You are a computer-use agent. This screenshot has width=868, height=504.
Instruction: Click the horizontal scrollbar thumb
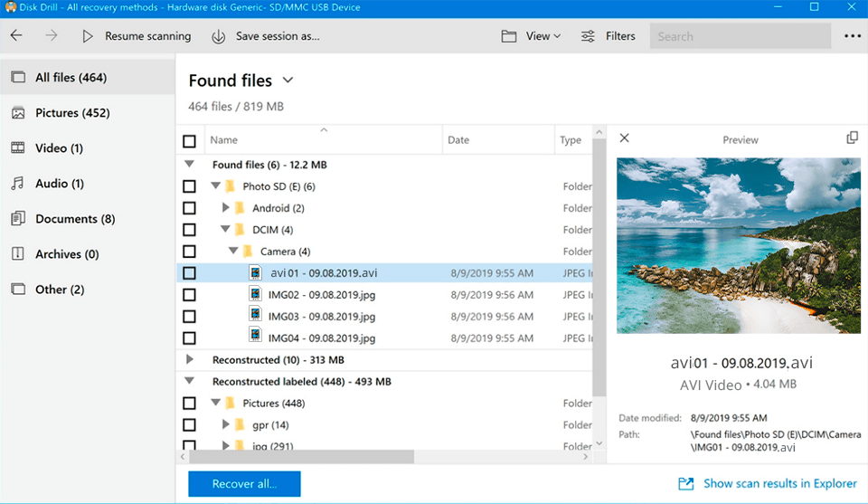point(301,456)
